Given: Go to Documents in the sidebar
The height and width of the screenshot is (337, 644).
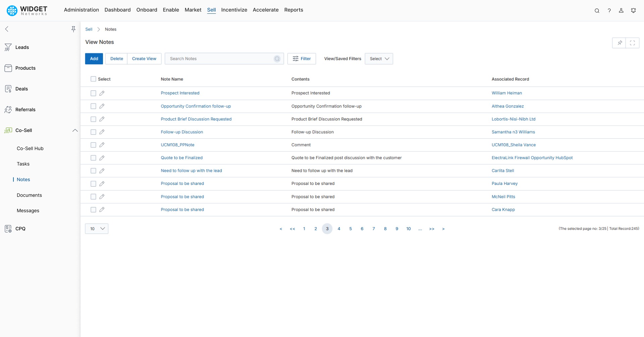Looking at the screenshot, I should [x=29, y=195].
